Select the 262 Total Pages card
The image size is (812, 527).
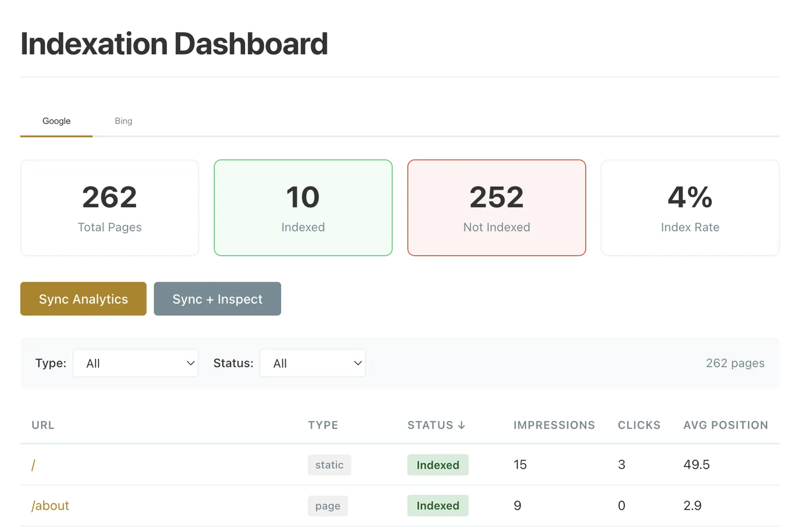110,208
